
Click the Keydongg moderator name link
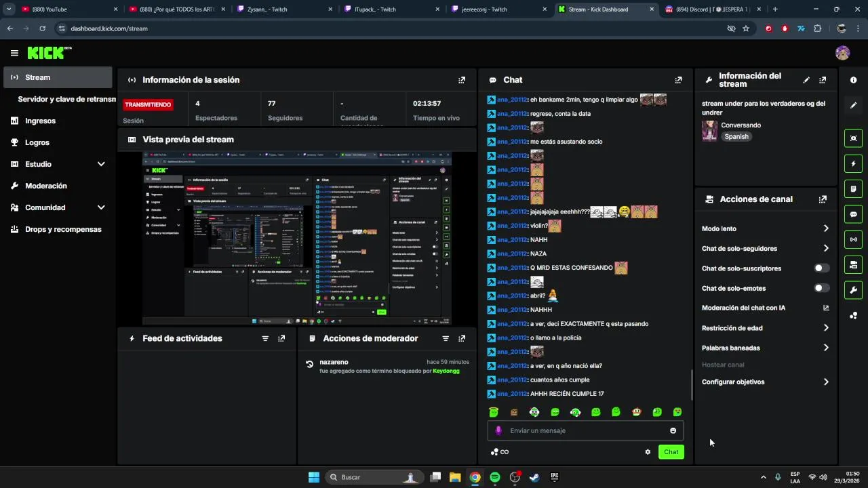(x=446, y=371)
